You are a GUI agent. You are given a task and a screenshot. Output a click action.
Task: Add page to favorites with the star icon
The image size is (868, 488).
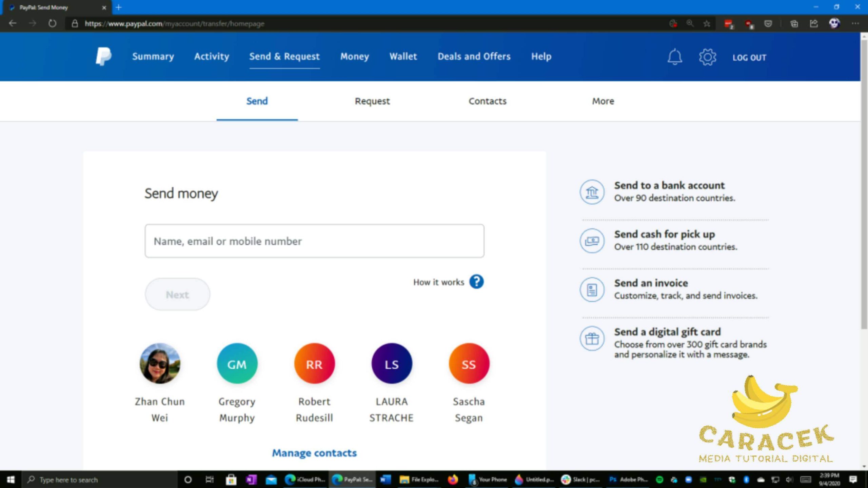point(707,23)
